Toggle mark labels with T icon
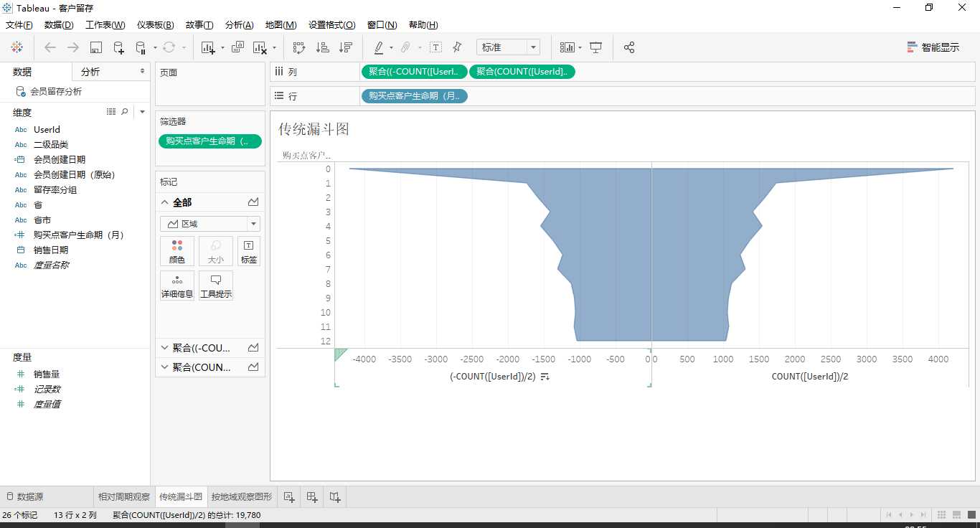Viewport: 980px width, 528px height. click(435, 47)
